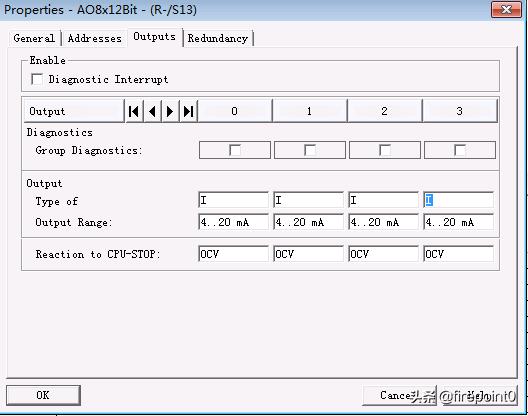Screen dimensions: 528x416
Task: Open Type of output for channel 1
Action: click(x=309, y=200)
